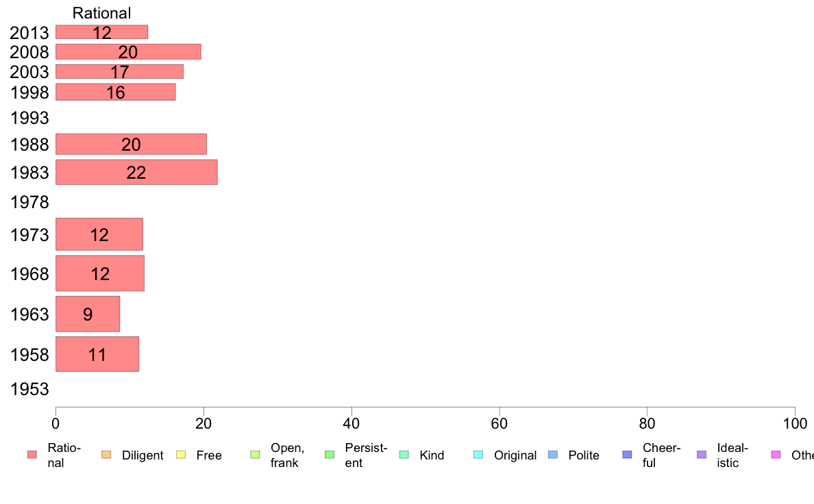This screenshot has height=504, width=814.
Task: Click the Rational column title
Action: pos(101,13)
